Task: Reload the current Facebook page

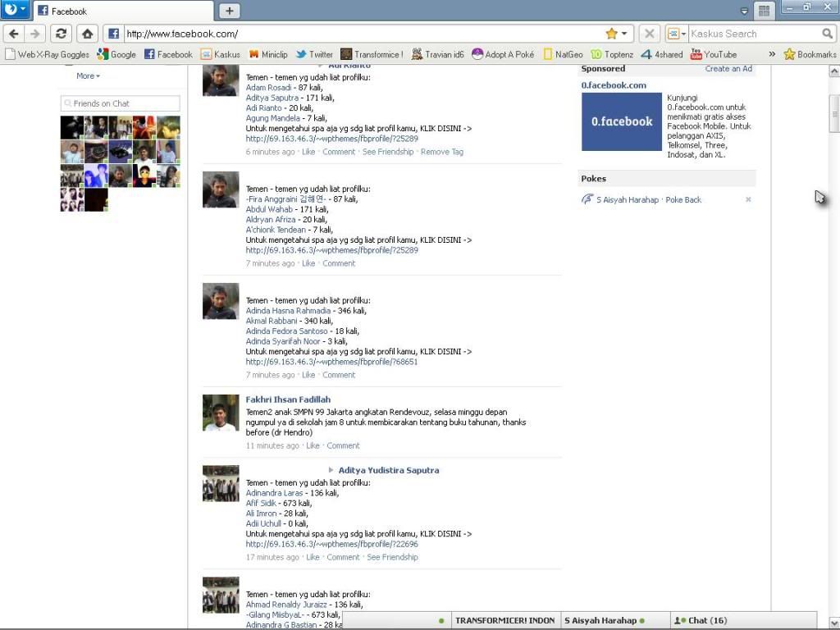Action: click(61, 34)
